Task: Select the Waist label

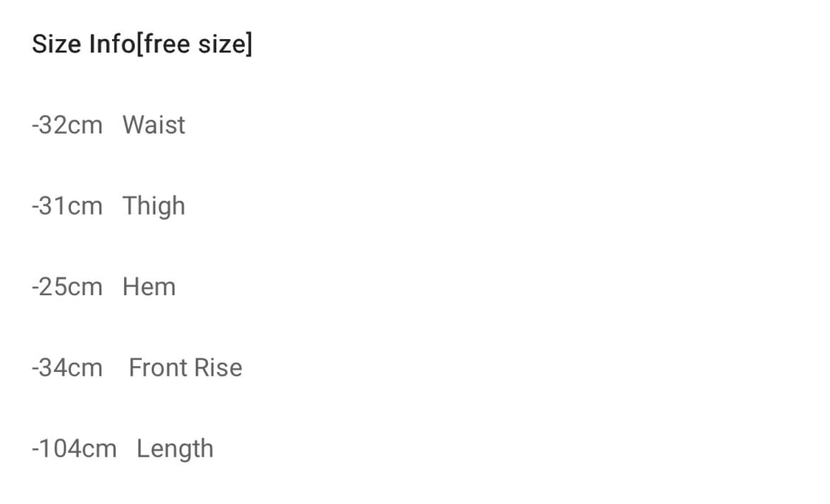Action: click(x=153, y=125)
